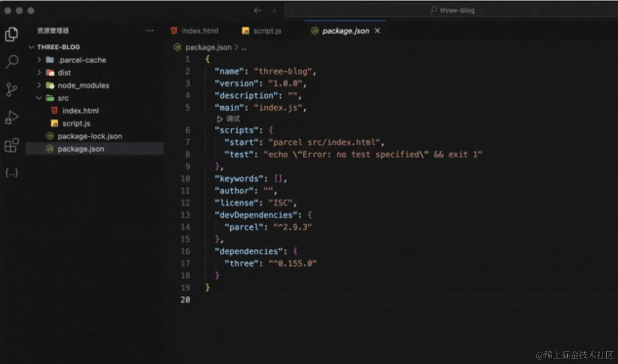Click the "devDependencies" key

coord(256,215)
